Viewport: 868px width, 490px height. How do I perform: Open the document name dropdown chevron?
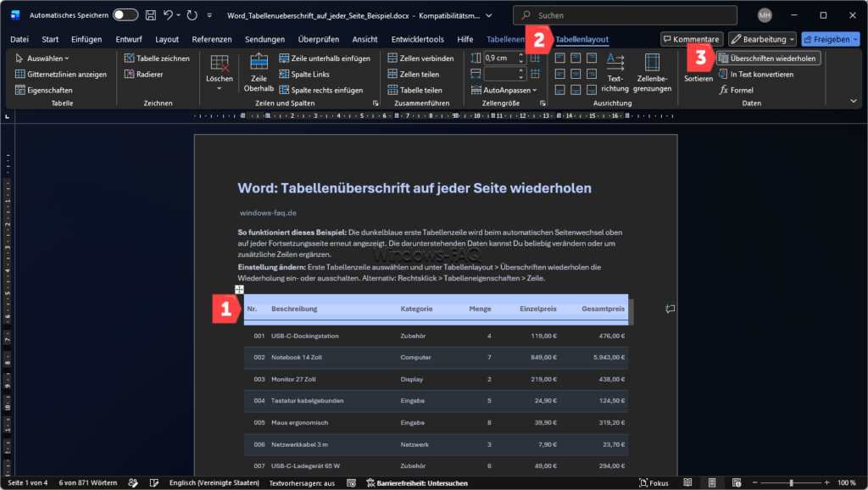point(489,15)
